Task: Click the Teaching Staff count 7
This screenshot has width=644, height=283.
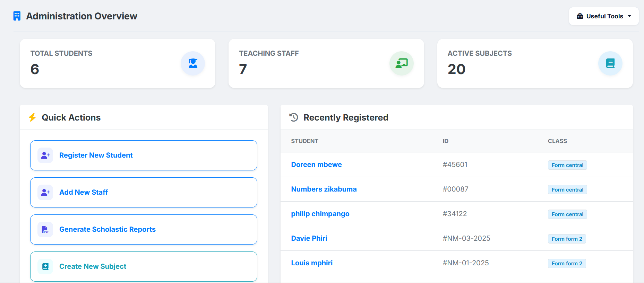Action: point(243,69)
